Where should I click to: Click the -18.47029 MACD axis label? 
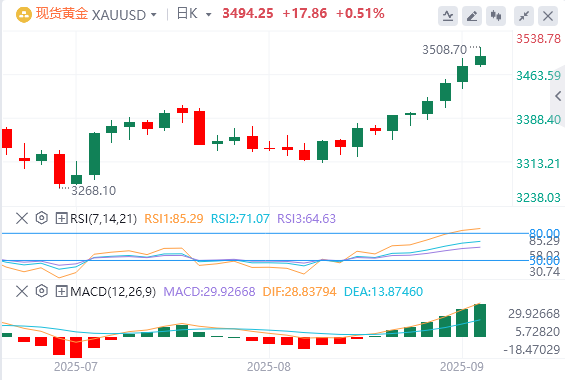(532, 349)
